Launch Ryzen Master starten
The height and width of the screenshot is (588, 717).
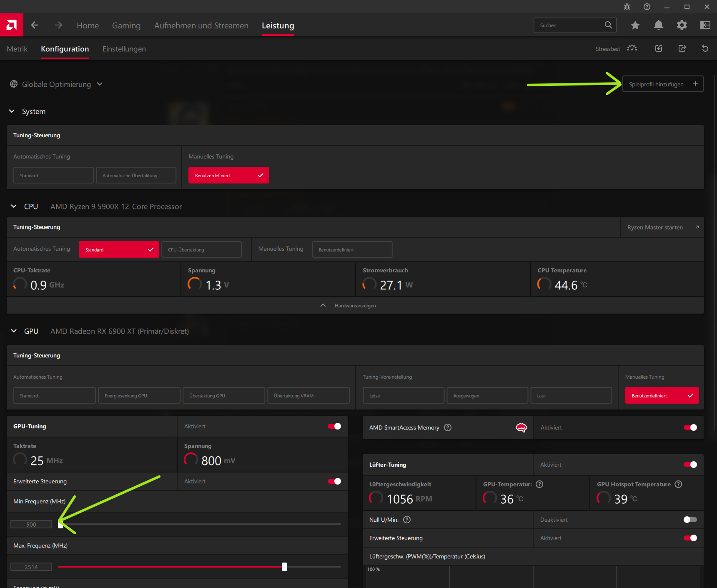pos(655,227)
